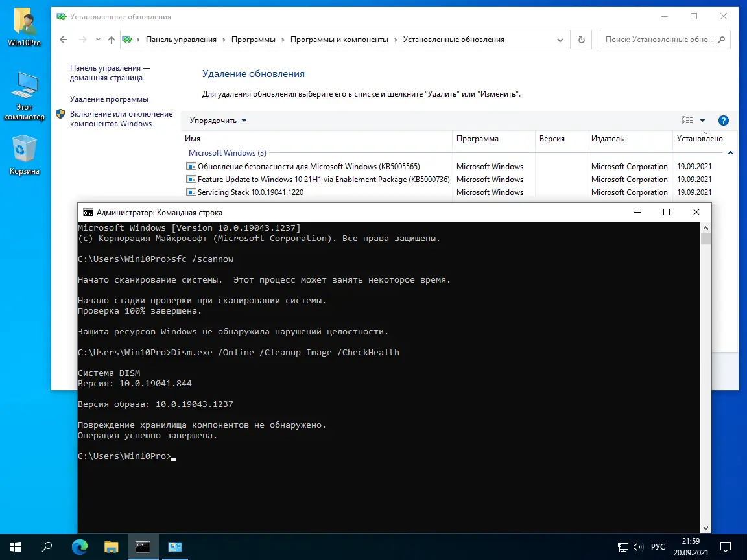747x560 pixels.
Task: Select the Servicing Stack 10.0.19041.1220 row
Action: tap(448, 192)
